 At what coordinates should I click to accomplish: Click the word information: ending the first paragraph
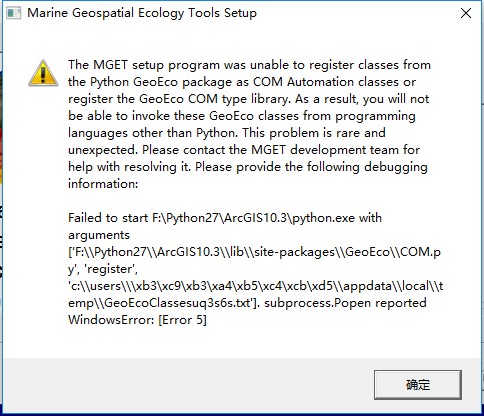103,184
